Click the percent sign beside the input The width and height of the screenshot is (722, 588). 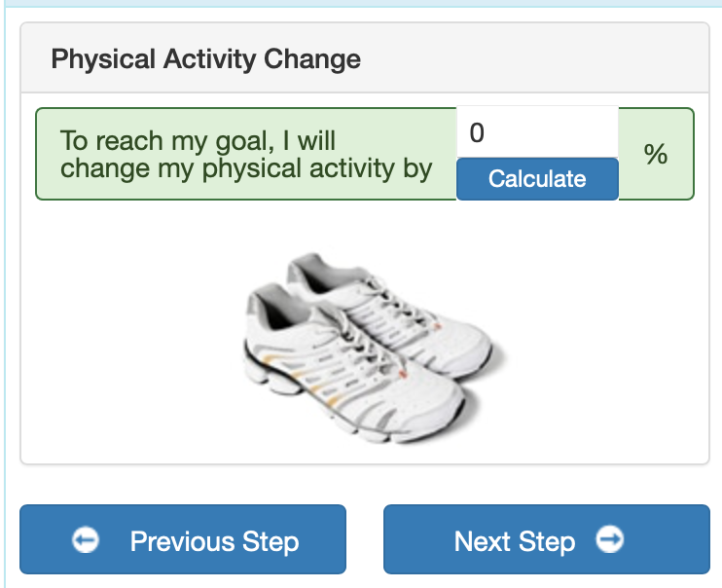(x=656, y=154)
